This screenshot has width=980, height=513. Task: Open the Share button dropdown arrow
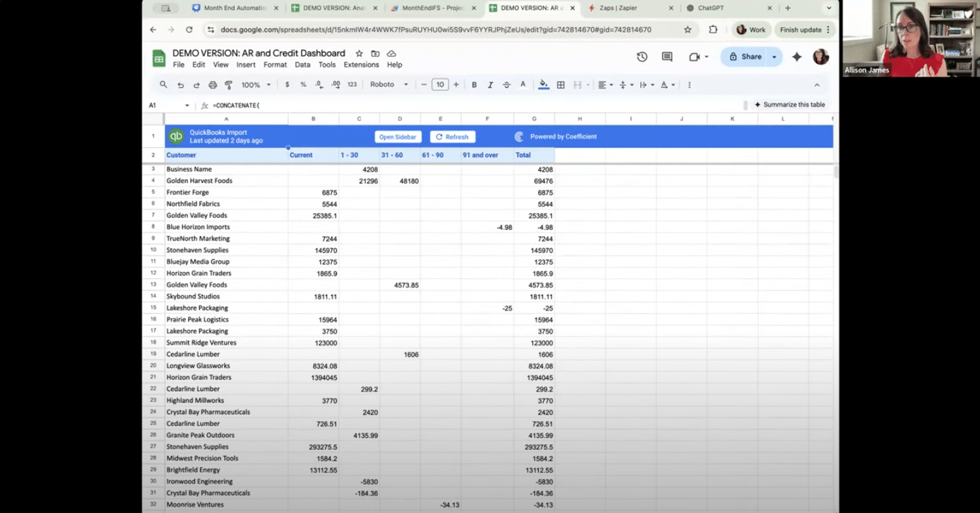(x=774, y=57)
